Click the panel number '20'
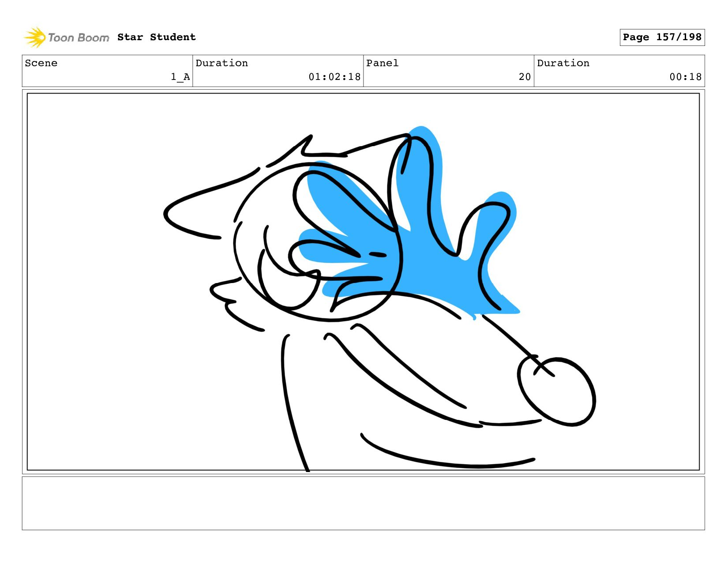This screenshot has height=563, width=728. [525, 77]
